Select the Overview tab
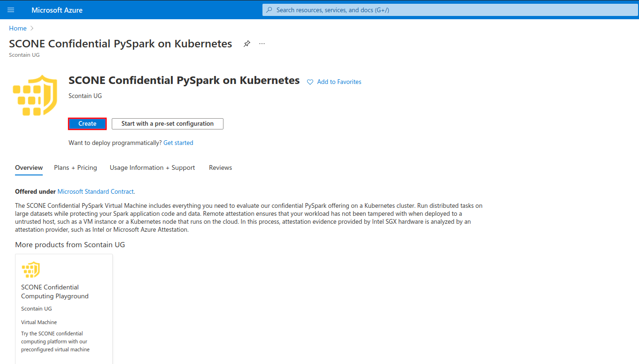 (x=29, y=167)
